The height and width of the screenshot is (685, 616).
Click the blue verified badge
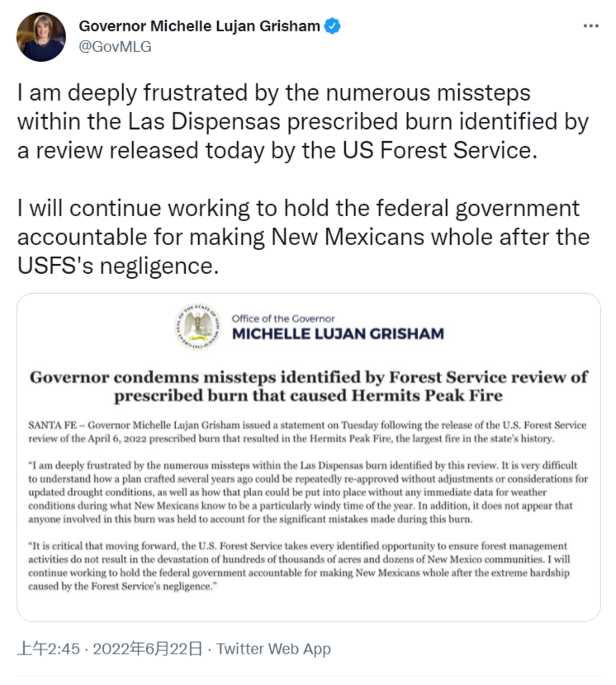point(332,26)
